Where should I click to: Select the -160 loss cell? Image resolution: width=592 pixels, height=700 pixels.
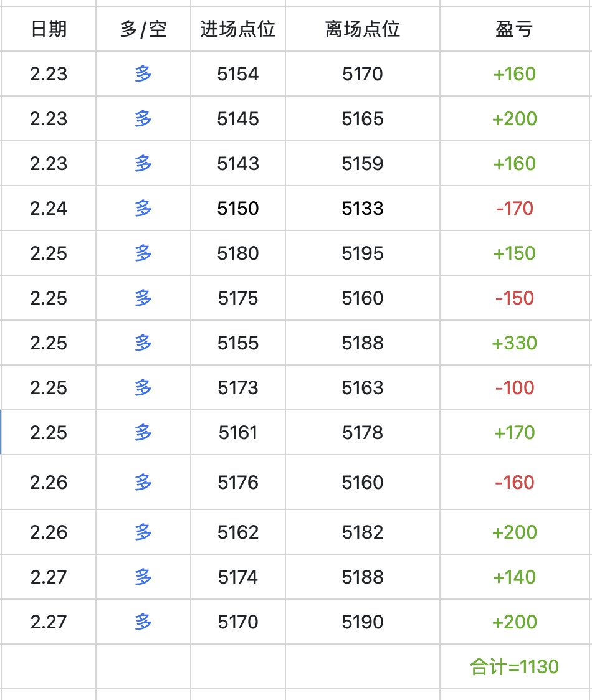(515, 483)
